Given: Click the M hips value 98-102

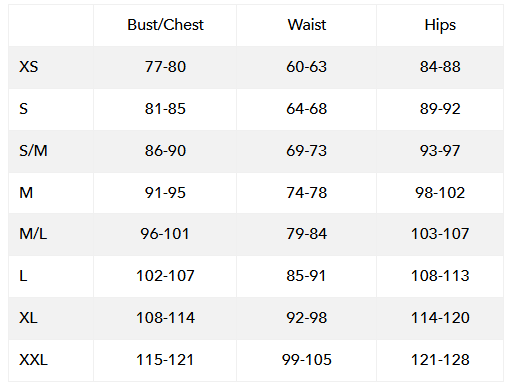Looking at the screenshot, I should coord(440,193).
